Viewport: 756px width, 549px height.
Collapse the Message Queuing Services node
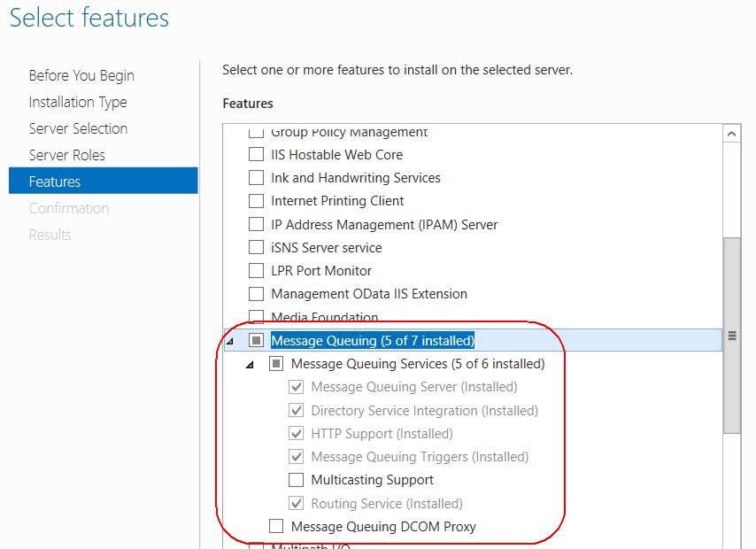click(x=250, y=365)
